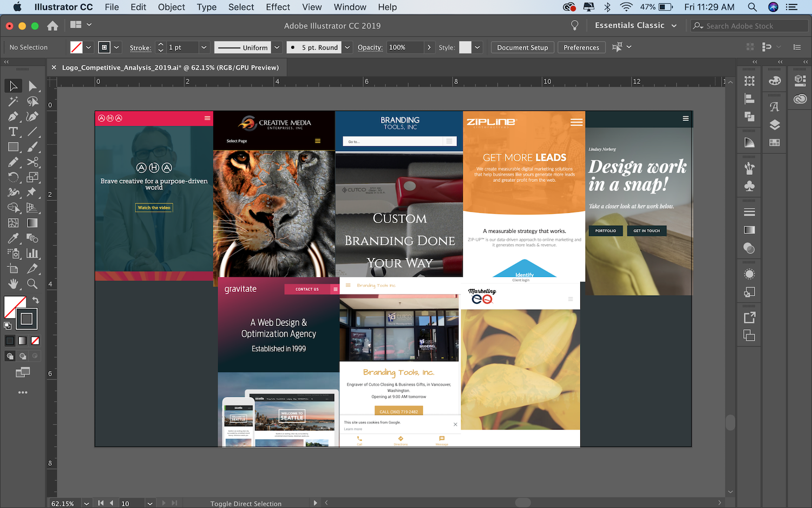
Task: Click the Preferences button
Action: [581, 47]
